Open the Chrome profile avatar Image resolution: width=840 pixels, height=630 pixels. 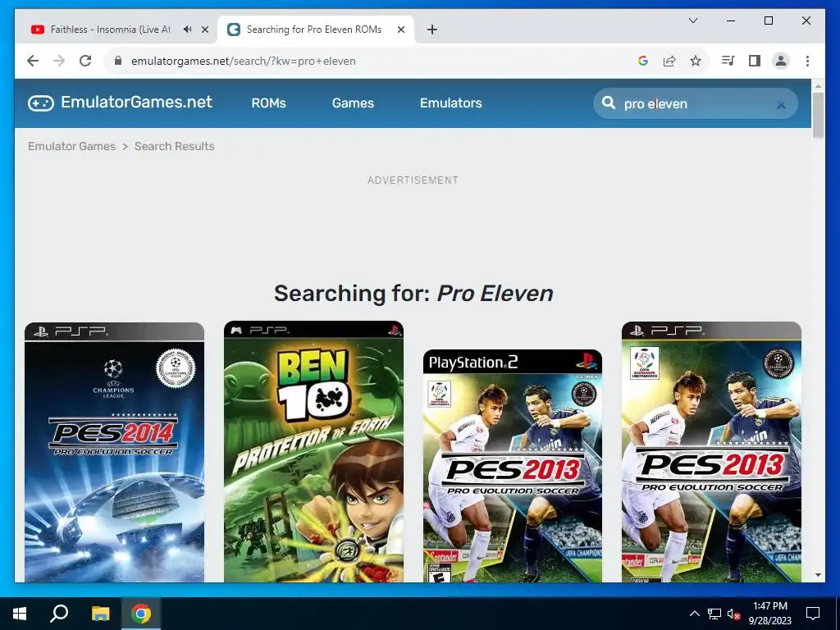tap(781, 61)
